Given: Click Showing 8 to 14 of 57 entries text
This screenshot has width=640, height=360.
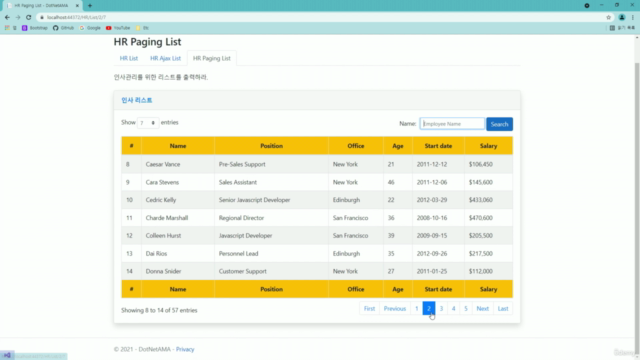Looking at the screenshot, I should [x=159, y=310].
